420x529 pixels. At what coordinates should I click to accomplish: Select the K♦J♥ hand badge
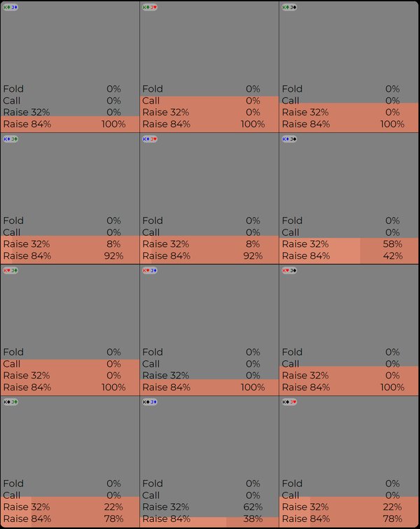coord(150,139)
